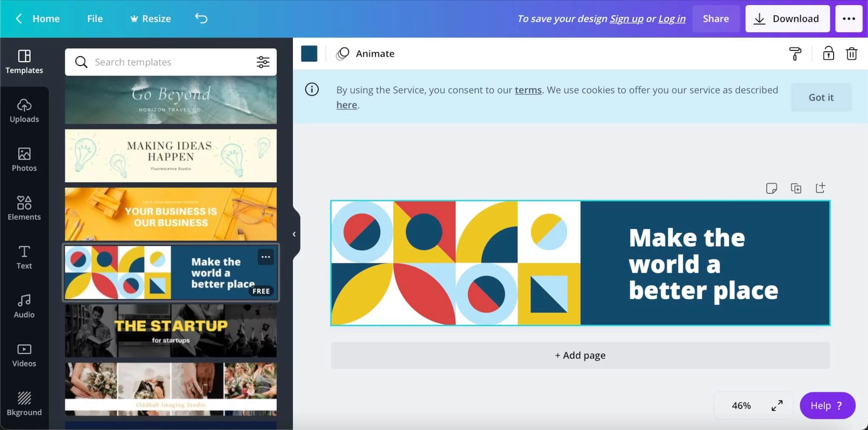Open the 46% zoom level control
Viewport: 868px width, 430px height.
[741, 405]
